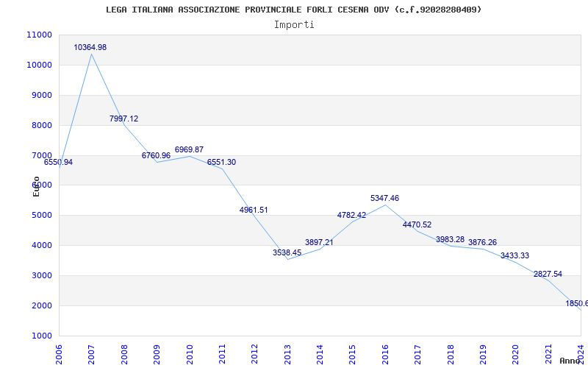
Task: Click the 11000 y-axis tick label
Action: pos(39,35)
